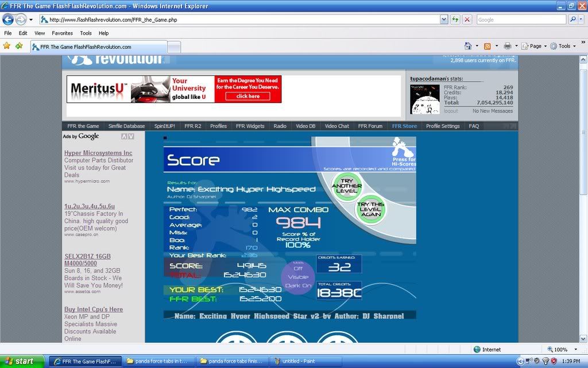Open the FFR Forum nav tab

tap(370, 126)
